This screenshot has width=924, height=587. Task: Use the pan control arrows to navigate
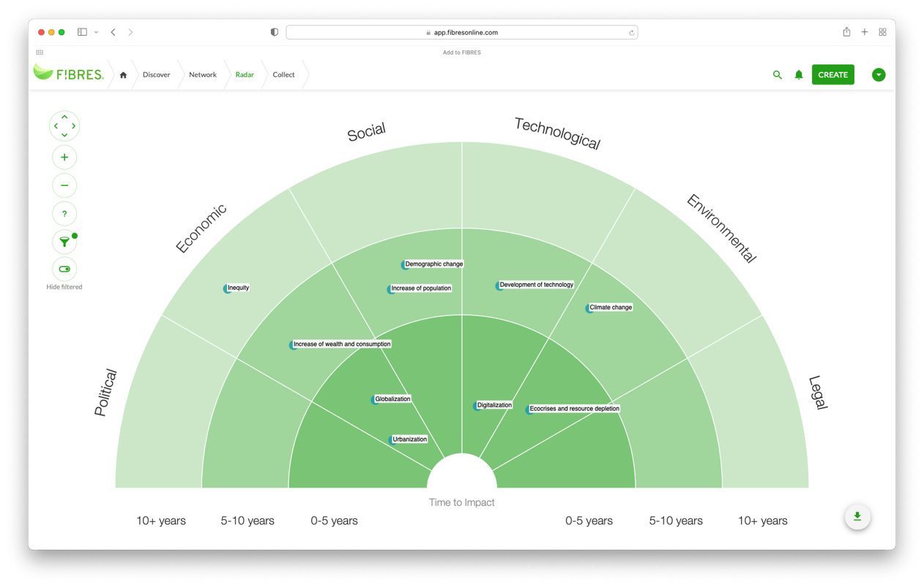[x=64, y=125]
